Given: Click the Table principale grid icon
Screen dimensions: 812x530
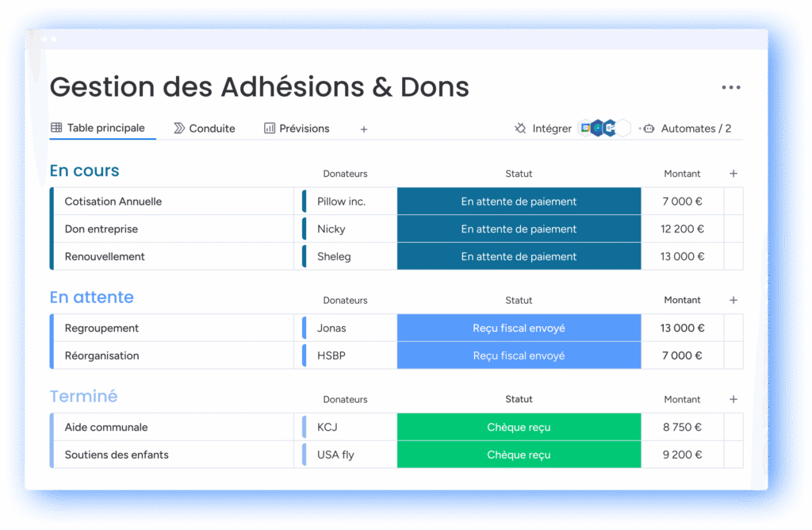Looking at the screenshot, I should coord(56,128).
